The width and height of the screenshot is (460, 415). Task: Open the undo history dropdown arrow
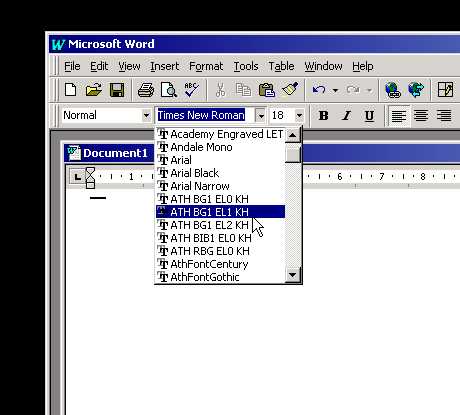click(335, 90)
